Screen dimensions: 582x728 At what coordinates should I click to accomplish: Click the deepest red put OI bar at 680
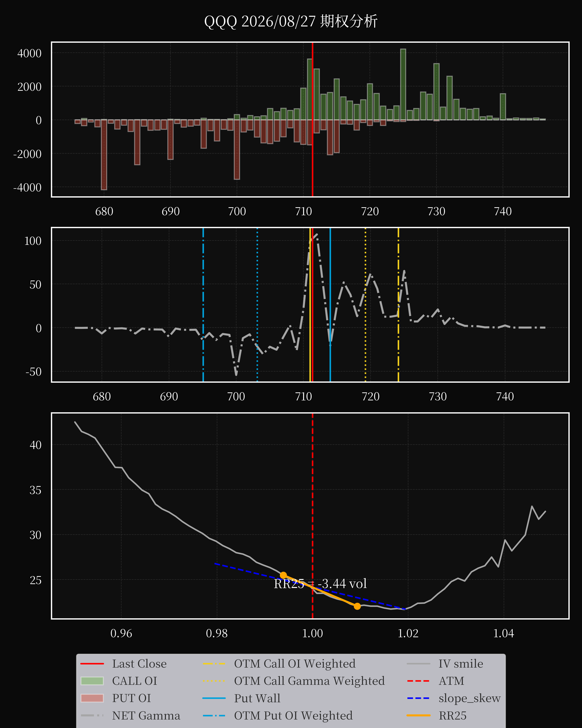pyautogui.click(x=104, y=155)
